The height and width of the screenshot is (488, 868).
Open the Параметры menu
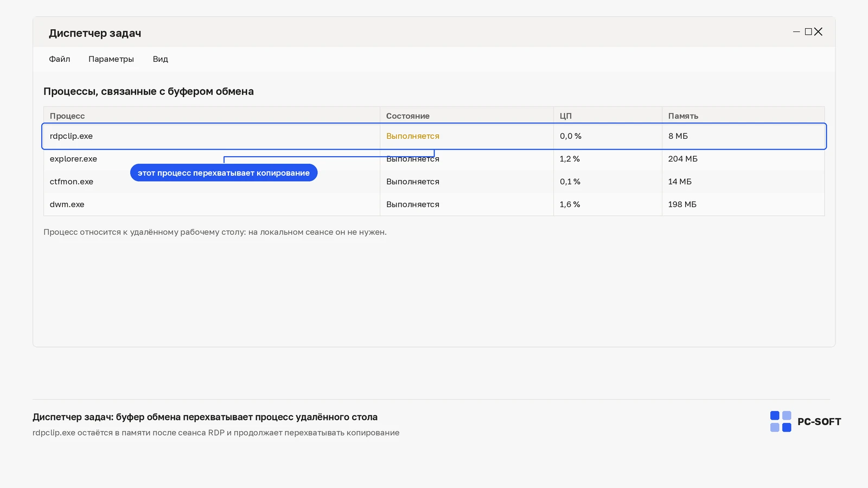pos(111,59)
